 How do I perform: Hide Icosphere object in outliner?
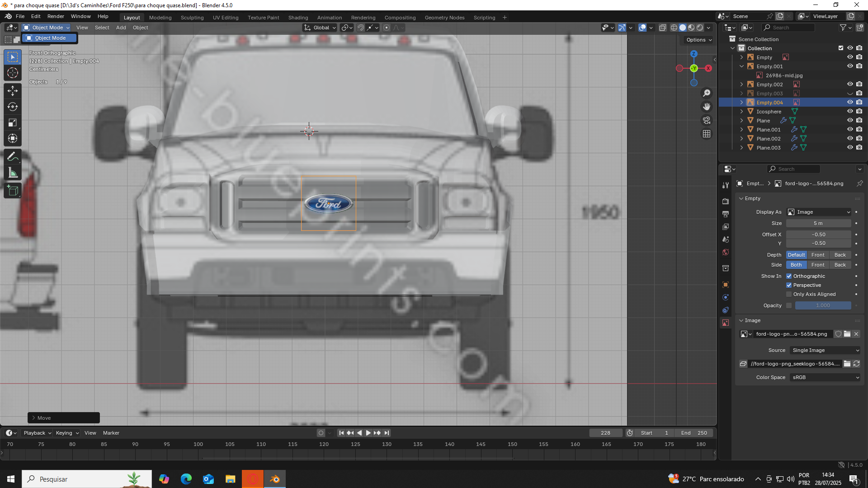click(850, 112)
